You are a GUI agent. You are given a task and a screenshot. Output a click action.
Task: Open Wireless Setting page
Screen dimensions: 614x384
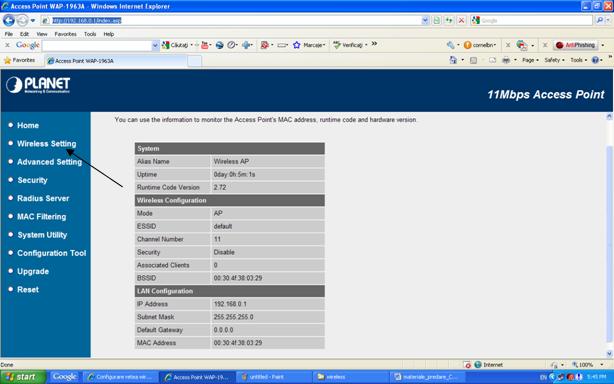pos(47,144)
